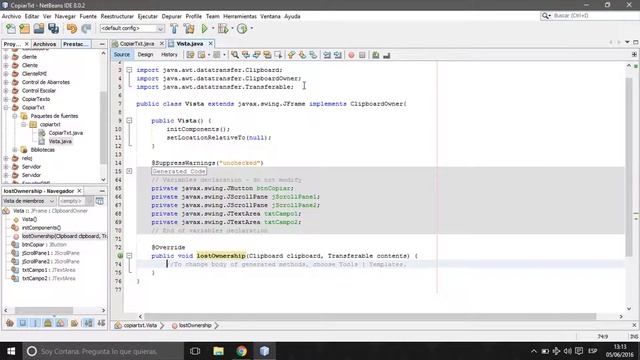This screenshot has height=360, width=640.
Task: Open the Archivo menu
Action: pos(11,16)
